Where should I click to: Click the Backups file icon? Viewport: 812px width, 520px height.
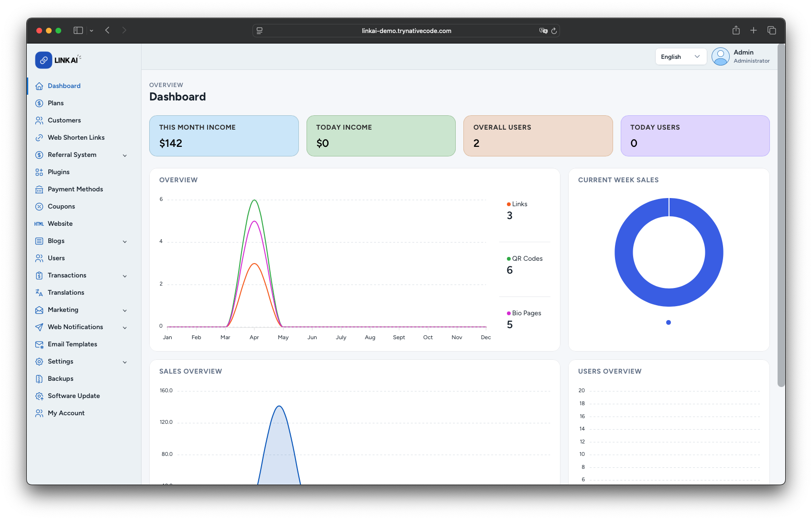(x=39, y=379)
